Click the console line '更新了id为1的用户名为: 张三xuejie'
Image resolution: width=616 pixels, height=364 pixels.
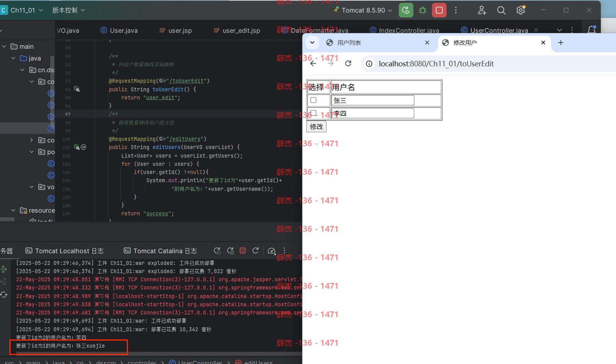point(60,346)
